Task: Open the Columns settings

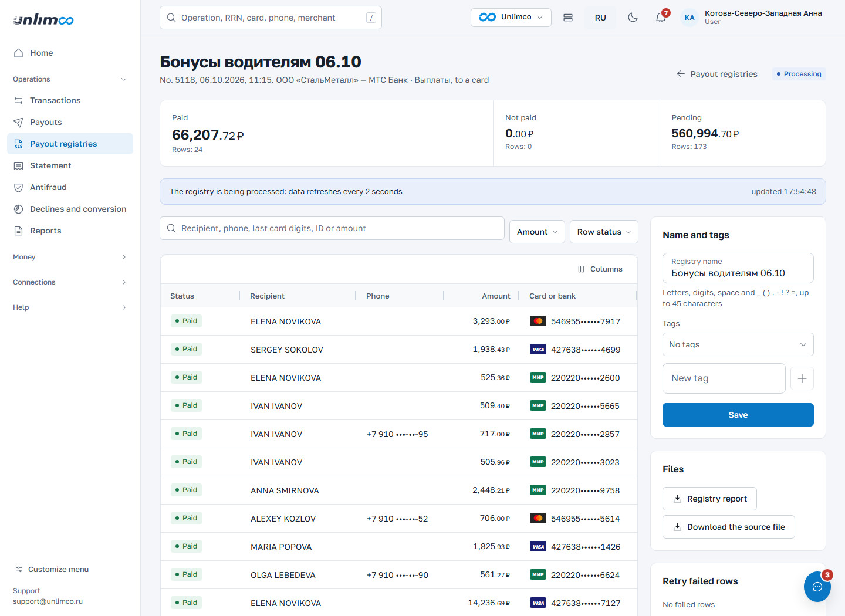Action: (600, 269)
